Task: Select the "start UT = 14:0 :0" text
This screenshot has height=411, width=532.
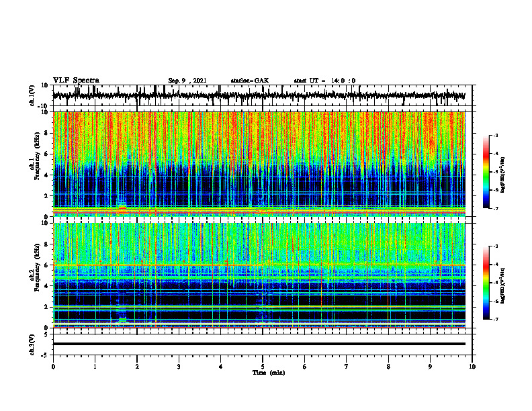Action: pos(324,81)
